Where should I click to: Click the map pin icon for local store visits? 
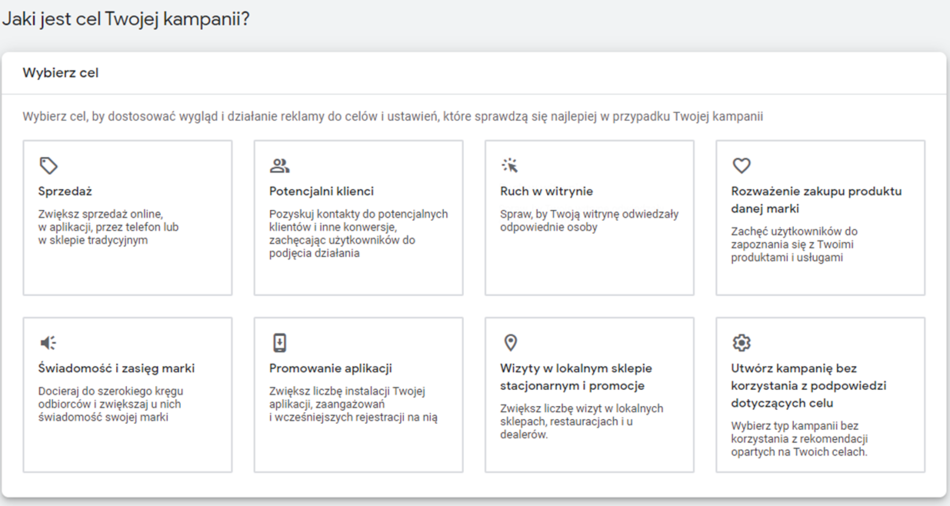tap(510, 343)
